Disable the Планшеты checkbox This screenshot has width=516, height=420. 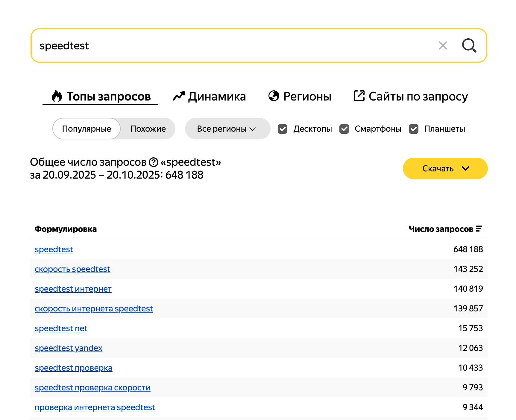coord(414,129)
